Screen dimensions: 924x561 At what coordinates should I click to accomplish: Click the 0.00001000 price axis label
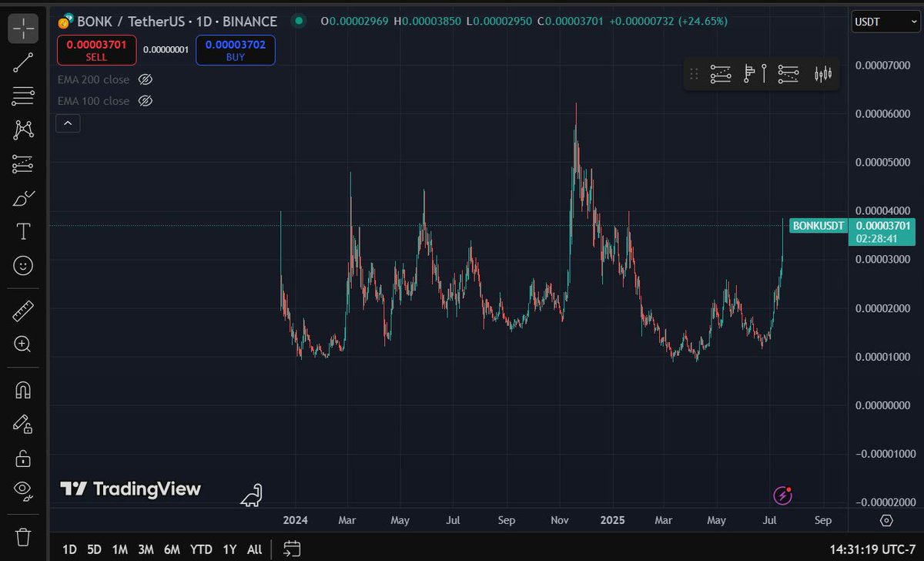pos(883,357)
